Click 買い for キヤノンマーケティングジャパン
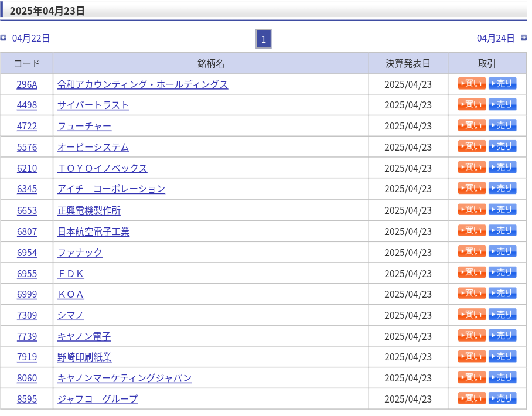 (472, 377)
